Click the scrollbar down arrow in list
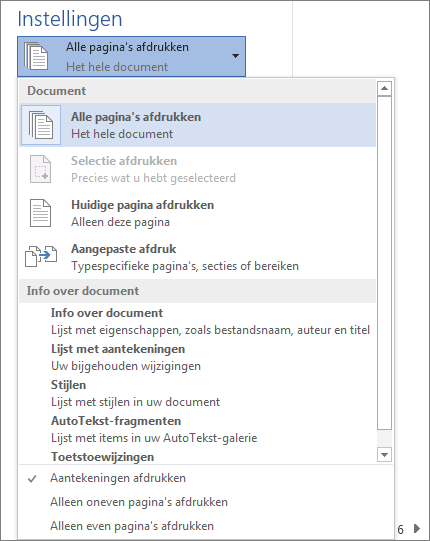Viewport: 430px width, 541px height. click(x=384, y=454)
